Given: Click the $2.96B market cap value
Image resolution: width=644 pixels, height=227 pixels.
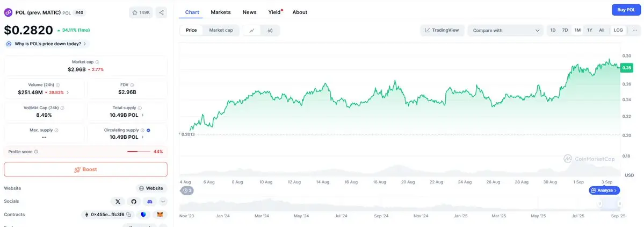Looking at the screenshot, I should point(77,69).
